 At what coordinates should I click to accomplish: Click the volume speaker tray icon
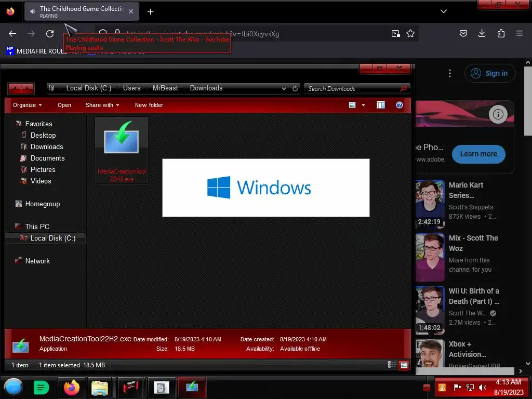click(483, 388)
